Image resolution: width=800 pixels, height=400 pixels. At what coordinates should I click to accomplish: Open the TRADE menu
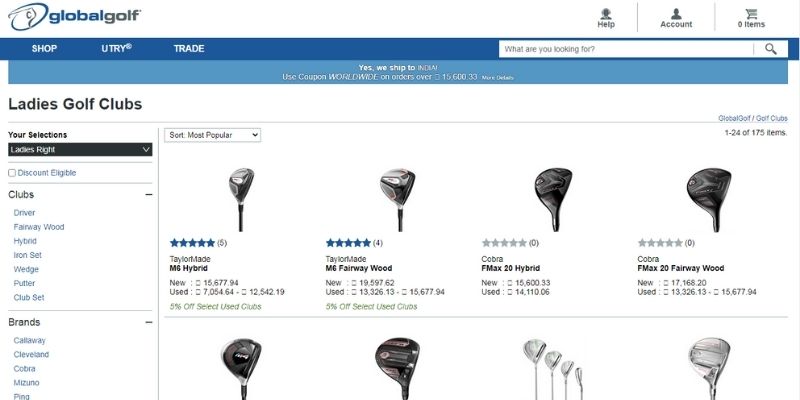189,48
